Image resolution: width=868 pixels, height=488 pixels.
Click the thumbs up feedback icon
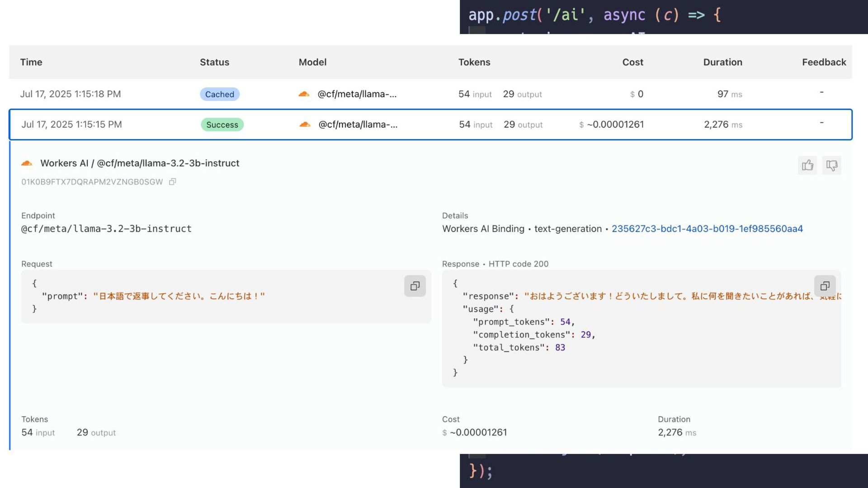807,165
